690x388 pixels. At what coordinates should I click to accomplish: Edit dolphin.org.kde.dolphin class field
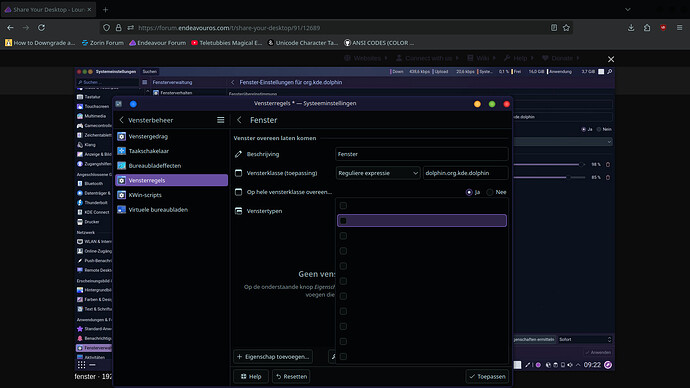(466, 173)
